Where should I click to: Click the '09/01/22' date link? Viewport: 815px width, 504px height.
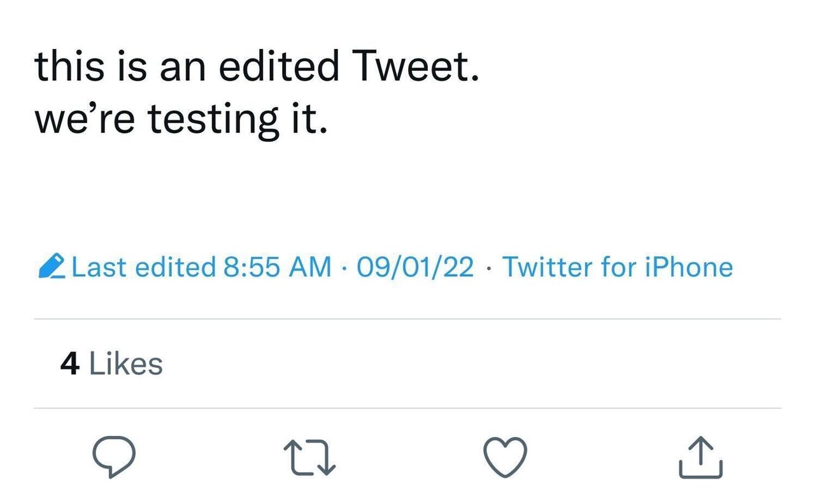(415, 267)
